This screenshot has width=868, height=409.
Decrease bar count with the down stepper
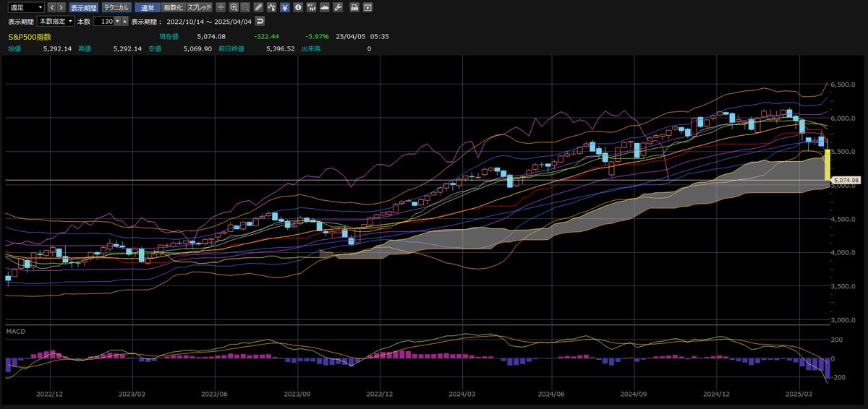117,22
